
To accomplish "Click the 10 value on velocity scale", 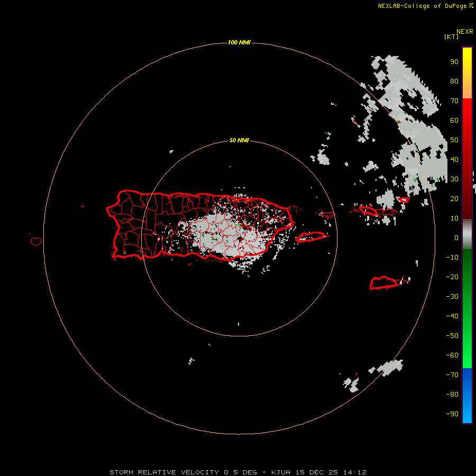I will 454,218.
